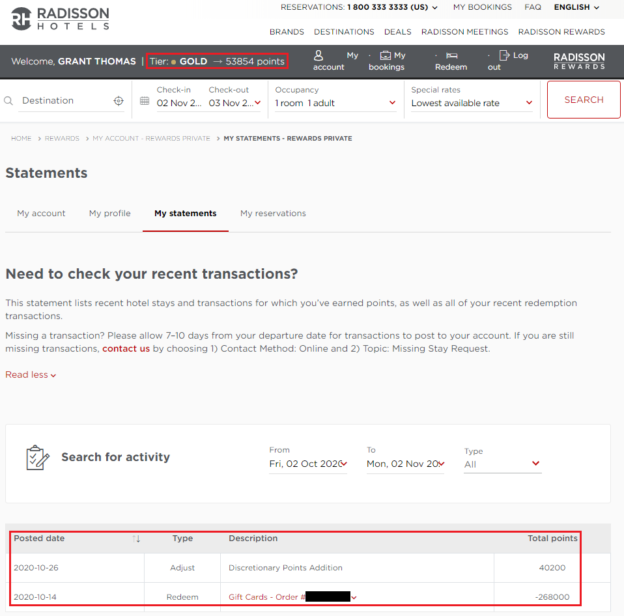Click the Redeem bed icon
624x616 pixels.
pos(451,55)
